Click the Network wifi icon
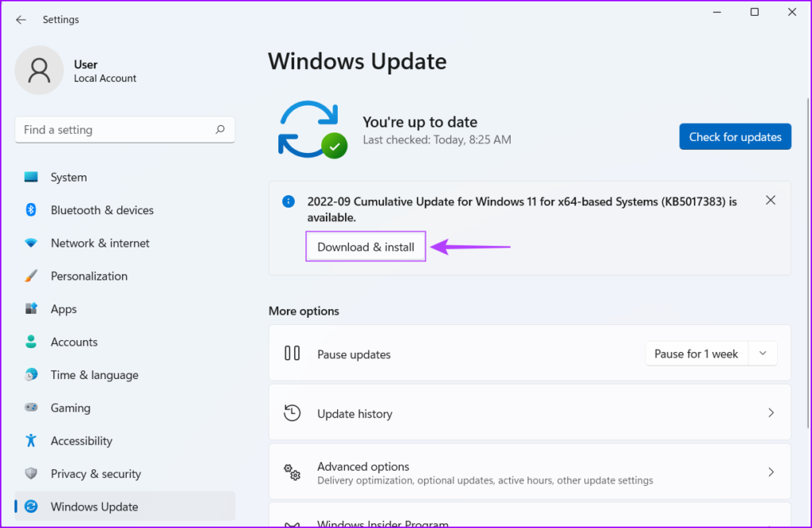The image size is (812, 528). tap(31, 243)
